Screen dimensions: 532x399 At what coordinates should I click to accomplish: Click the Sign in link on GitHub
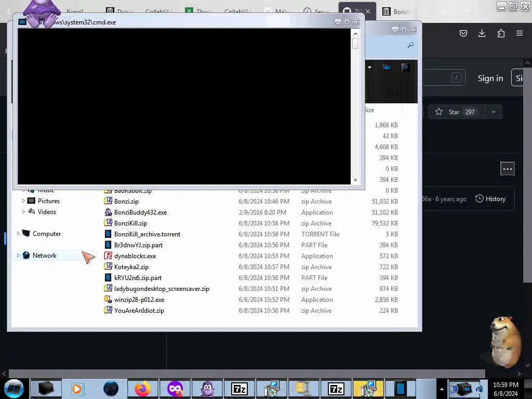tap(490, 78)
